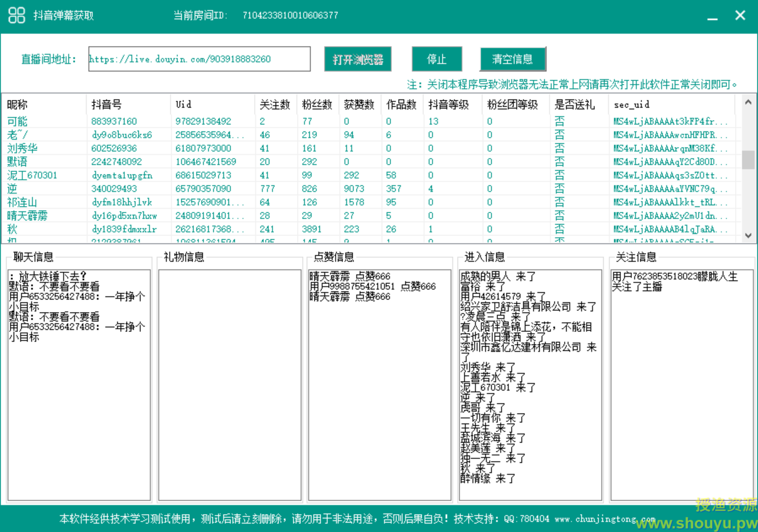Click the 成熟的男人 来了 entry
This screenshot has width=758, height=532.
click(x=498, y=276)
